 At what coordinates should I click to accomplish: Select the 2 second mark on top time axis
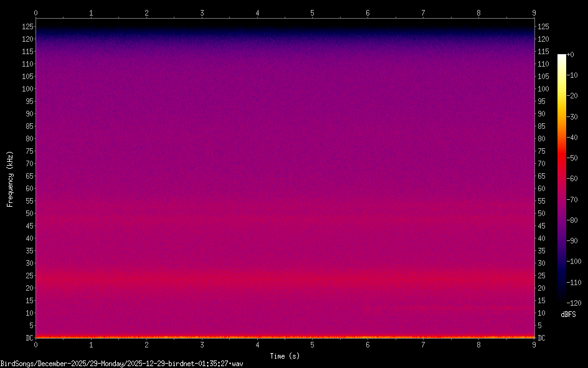click(x=146, y=12)
